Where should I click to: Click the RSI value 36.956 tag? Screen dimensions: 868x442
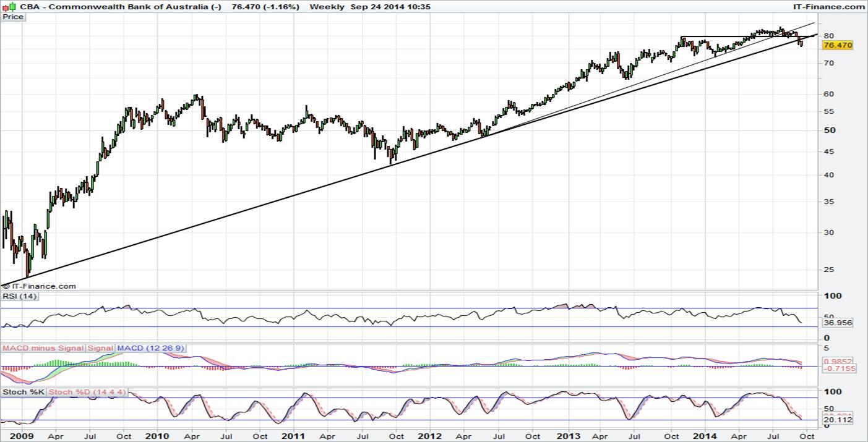coord(838,322)
